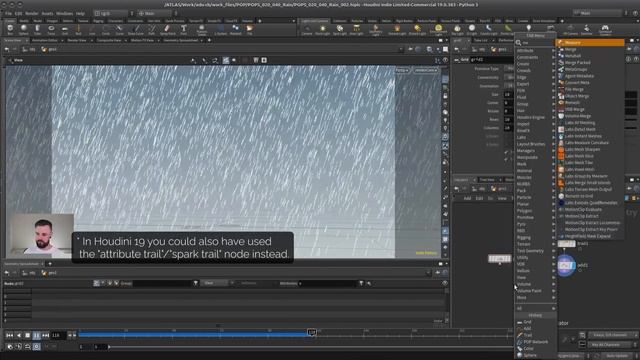Image resolution: width=640 pixels, height=360 pixels.
Task: Add a new pane tab with plus
Action: click(209, 40)
